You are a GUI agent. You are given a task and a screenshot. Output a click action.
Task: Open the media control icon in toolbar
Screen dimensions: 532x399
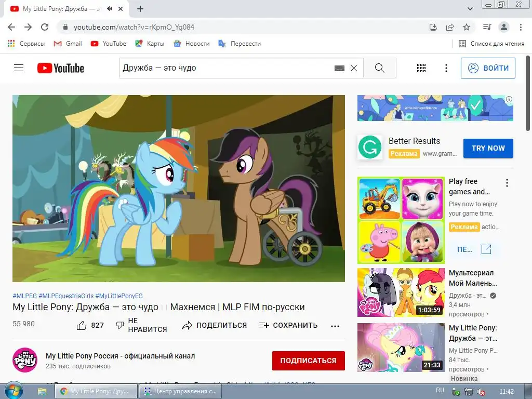(487, 27)
